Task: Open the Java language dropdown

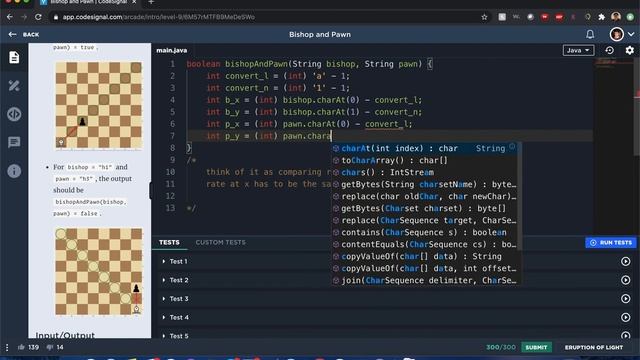Action: [578, 50]
